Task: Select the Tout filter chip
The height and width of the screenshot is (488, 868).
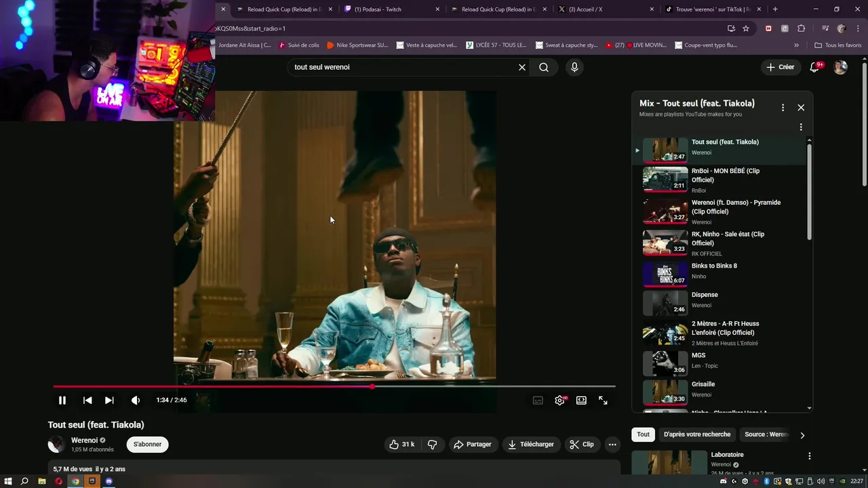Action: click(x=643, y=434)
